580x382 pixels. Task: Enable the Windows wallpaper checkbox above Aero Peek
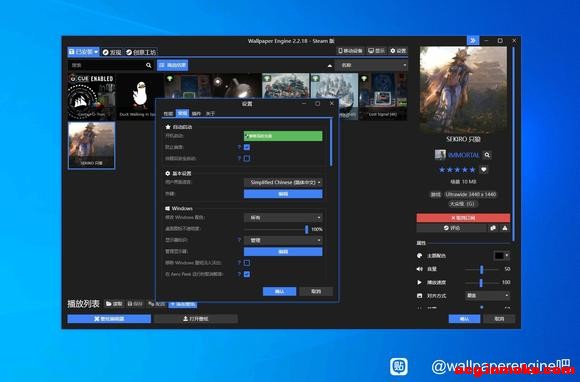coord(247,263)
